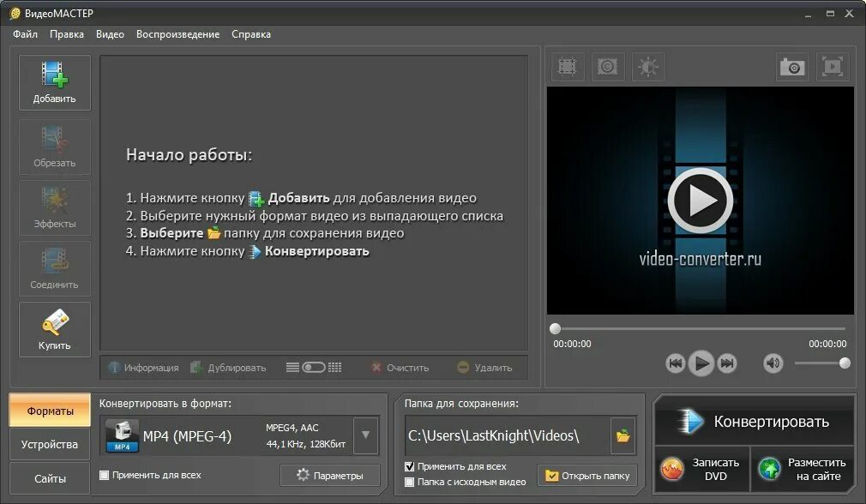Screen dimensions: 866x504
Task: Click the large play button in preview
Action: point(701,201)
